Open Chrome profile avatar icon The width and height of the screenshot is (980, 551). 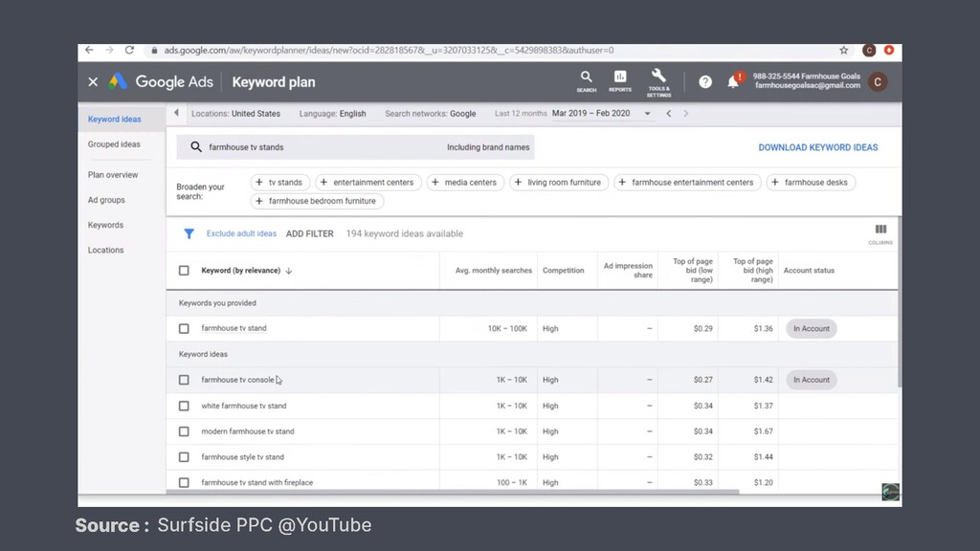point(869,50)
